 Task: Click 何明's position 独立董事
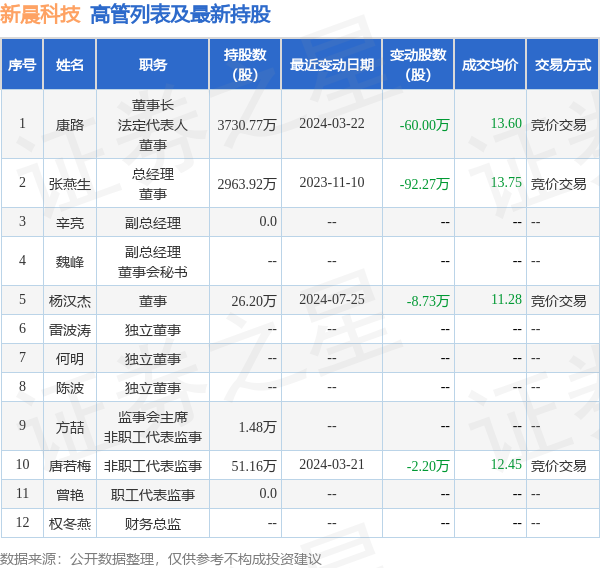point(153,359)
